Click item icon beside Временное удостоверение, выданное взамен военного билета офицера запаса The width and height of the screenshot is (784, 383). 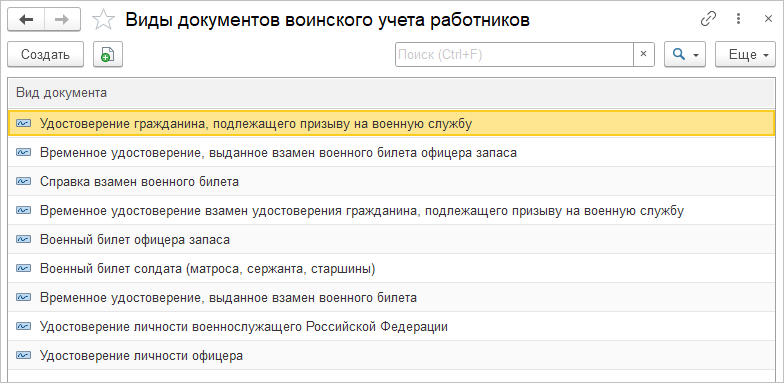pos(23,152)
